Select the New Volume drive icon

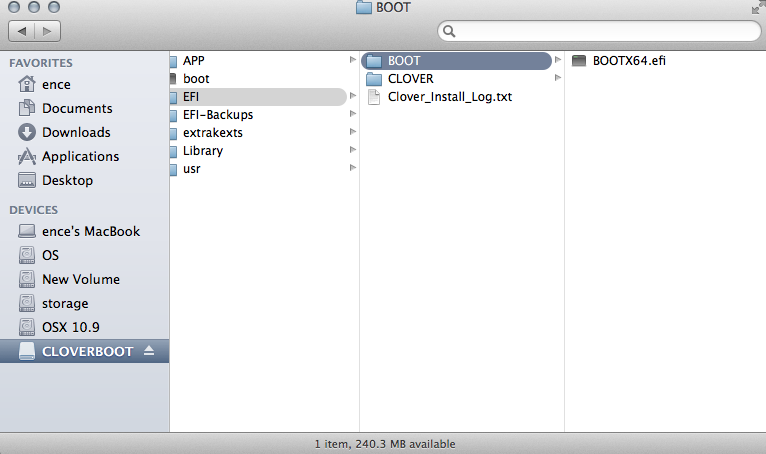click(27, 279)
